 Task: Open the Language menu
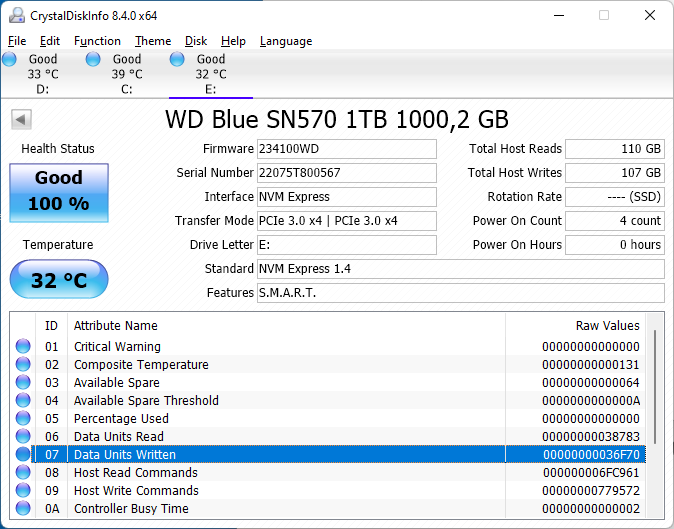click(x=286, y=41)
